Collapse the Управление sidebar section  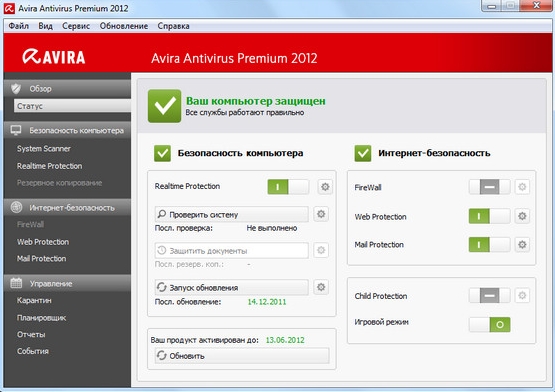(67, 283)
